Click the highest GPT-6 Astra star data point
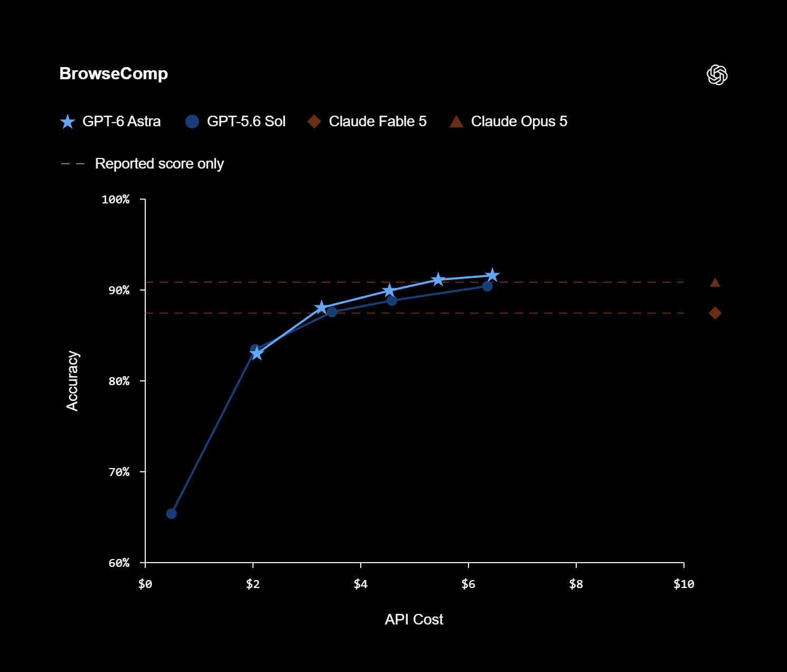The height and width of the screenshot is (672, 787). (x=492, y=275)
